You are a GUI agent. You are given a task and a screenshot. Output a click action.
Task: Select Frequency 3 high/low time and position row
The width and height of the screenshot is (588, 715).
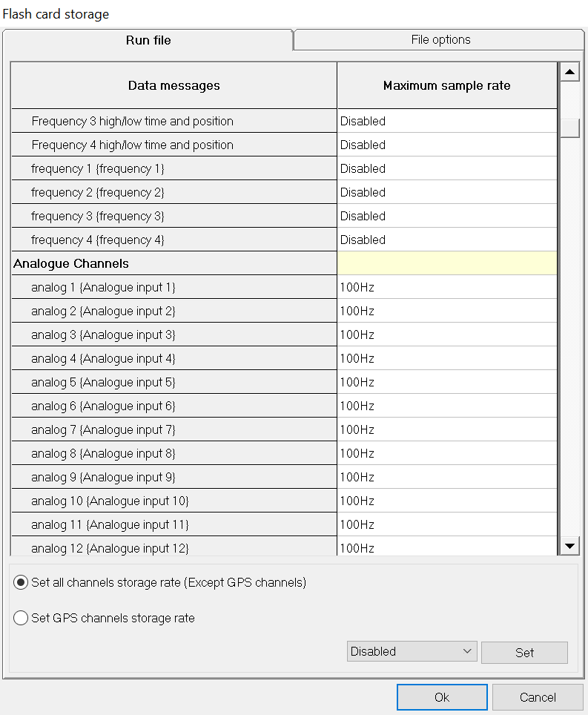(174, 121)
